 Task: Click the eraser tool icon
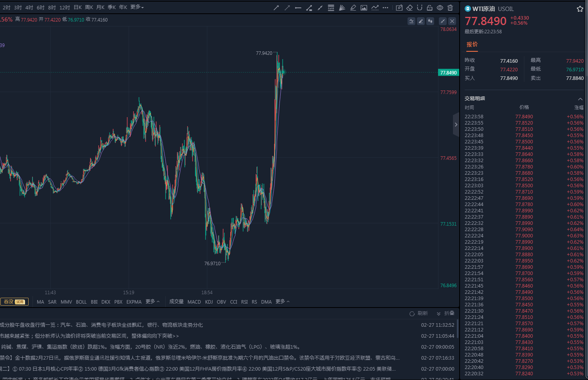[409, 8]
